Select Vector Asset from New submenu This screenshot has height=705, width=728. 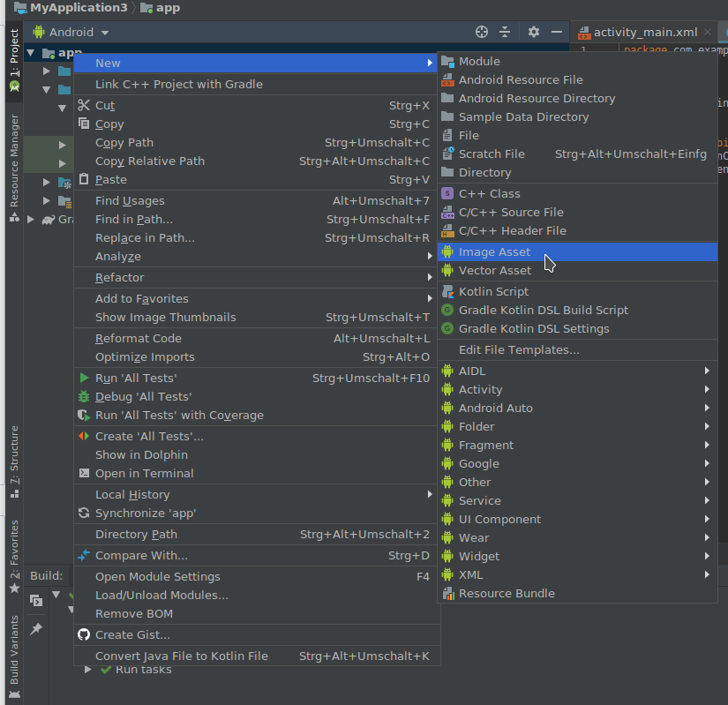tap(494, 271)
